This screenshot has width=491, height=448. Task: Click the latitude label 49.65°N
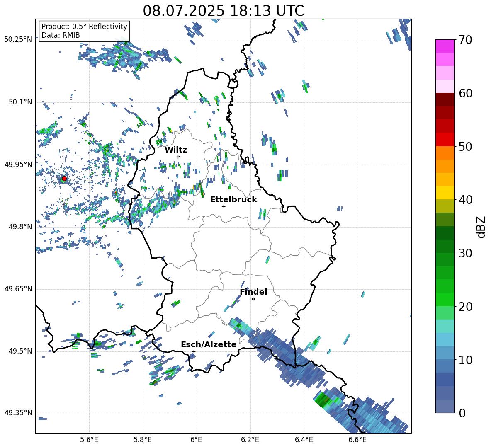tap(18, 289)
